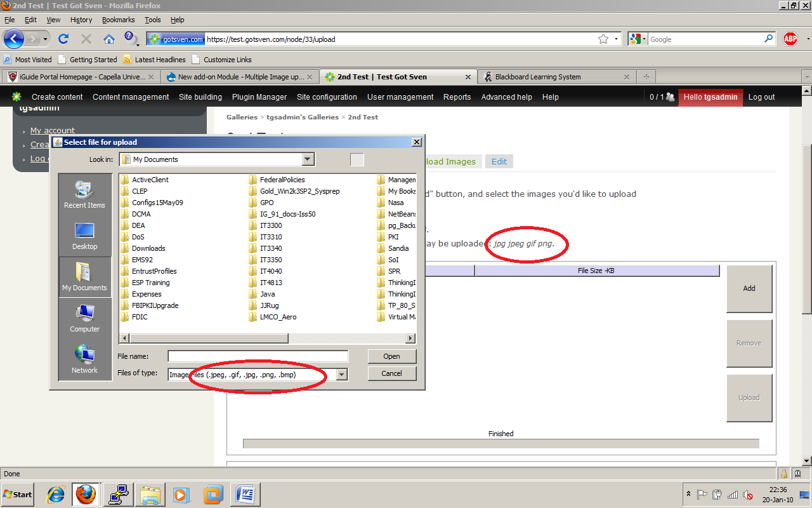The height and width of the screenshot is (508, 812).
Task: Go back with the Firefox Back arrow
Action: point(14,39)
